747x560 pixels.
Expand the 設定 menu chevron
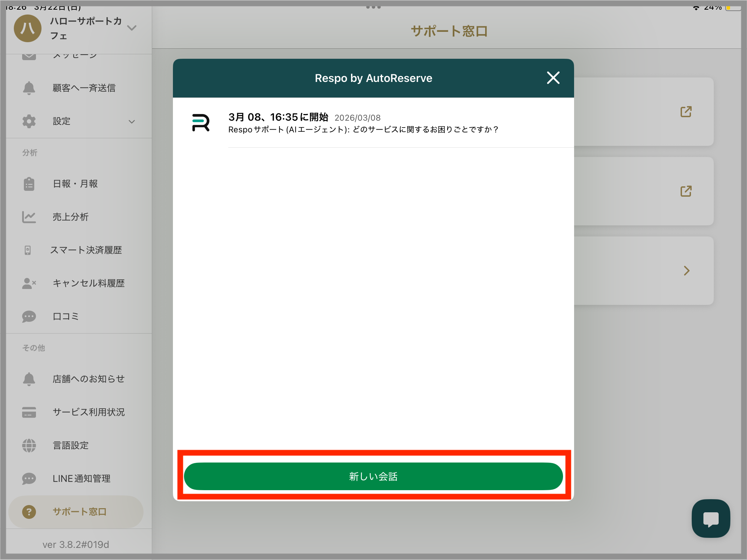pyautogui.click(x=132, y=122)
